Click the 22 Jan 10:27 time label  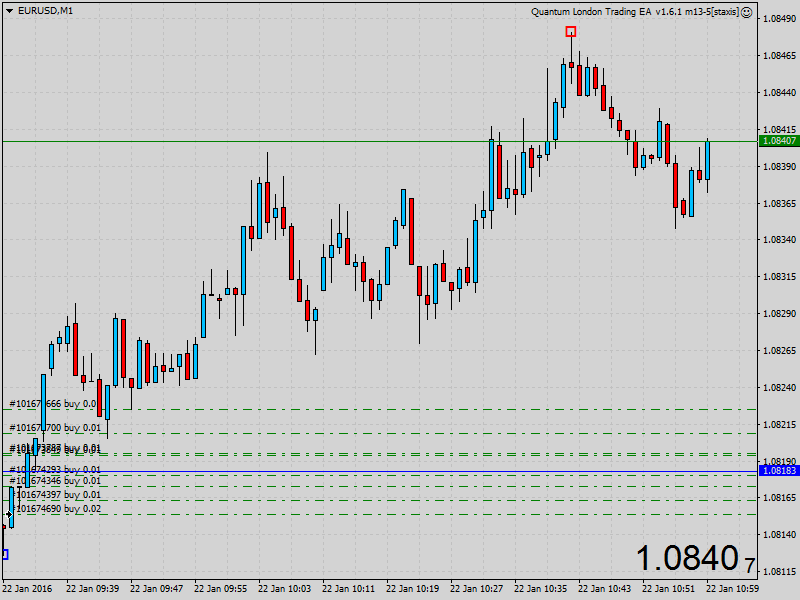477,589
